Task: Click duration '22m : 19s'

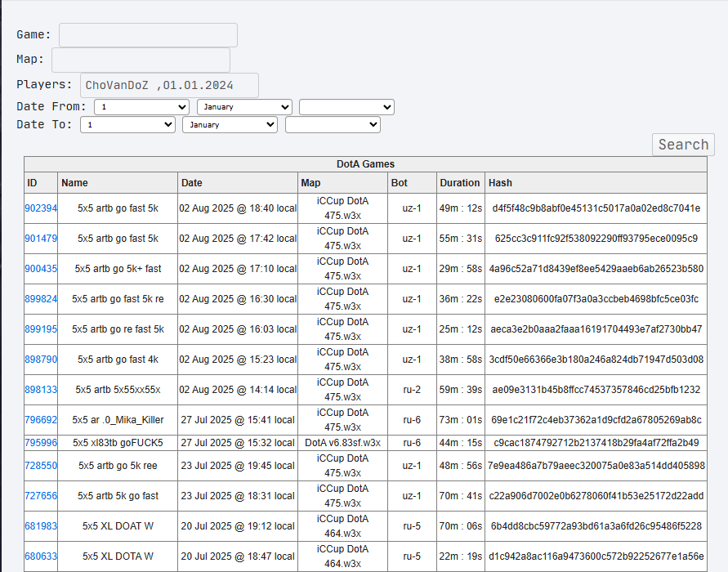Action: (x=461, y=556)
